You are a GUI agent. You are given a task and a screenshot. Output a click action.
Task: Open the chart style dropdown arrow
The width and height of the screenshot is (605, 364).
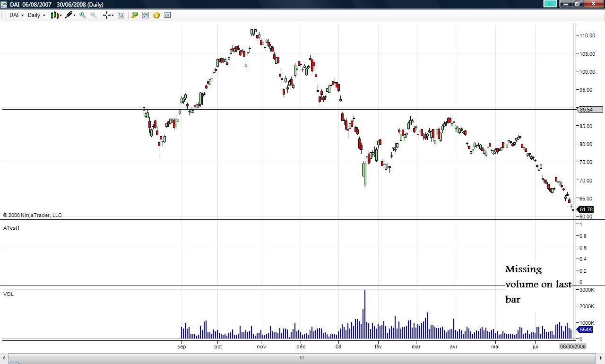(60, 15)
